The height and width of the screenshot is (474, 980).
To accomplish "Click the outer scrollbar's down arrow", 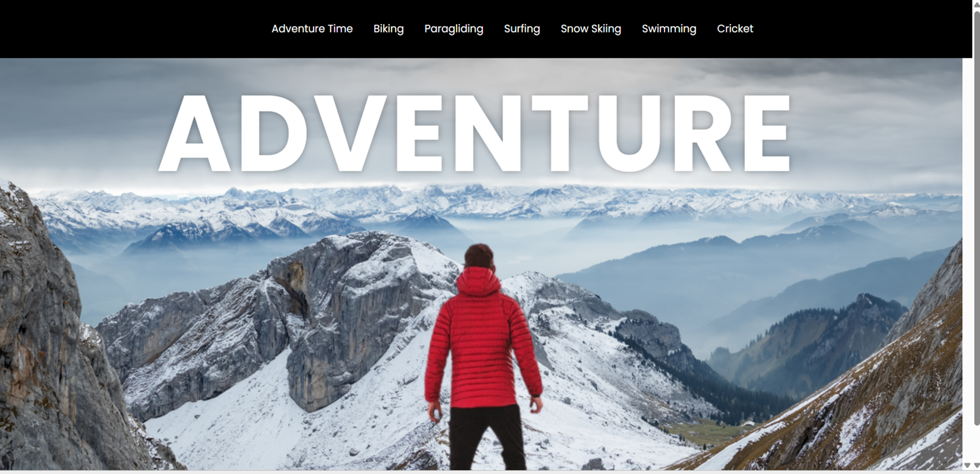I will point(976,465).
